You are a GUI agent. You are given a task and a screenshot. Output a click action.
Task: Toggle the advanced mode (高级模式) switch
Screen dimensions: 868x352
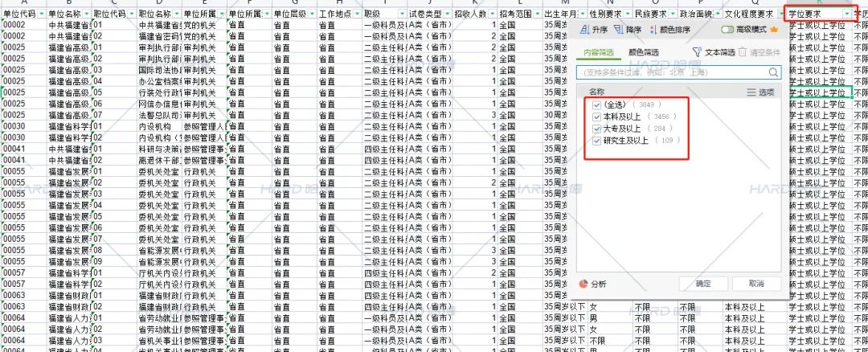[728, 30]
